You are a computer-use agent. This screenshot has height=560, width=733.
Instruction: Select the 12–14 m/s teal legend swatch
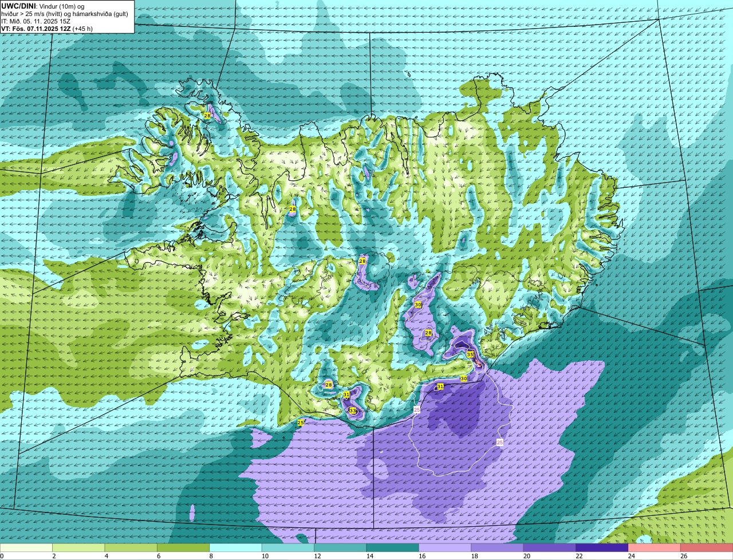[340, 548]
